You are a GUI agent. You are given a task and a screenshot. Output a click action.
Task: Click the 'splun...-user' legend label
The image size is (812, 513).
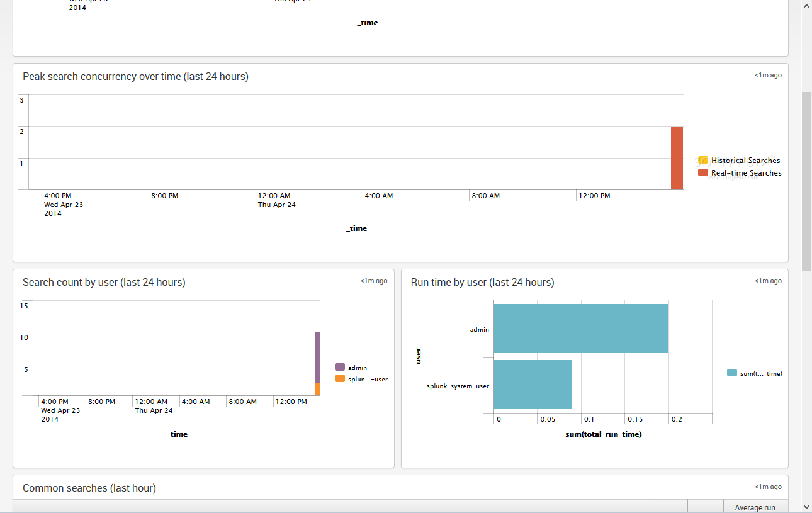pos(368,379)
